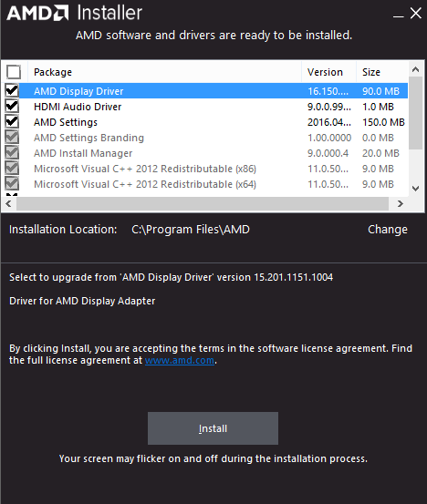This screenshot has height=504, width=427.
Task: Click the AMD logo in title bar
Action: pos(37,13)
